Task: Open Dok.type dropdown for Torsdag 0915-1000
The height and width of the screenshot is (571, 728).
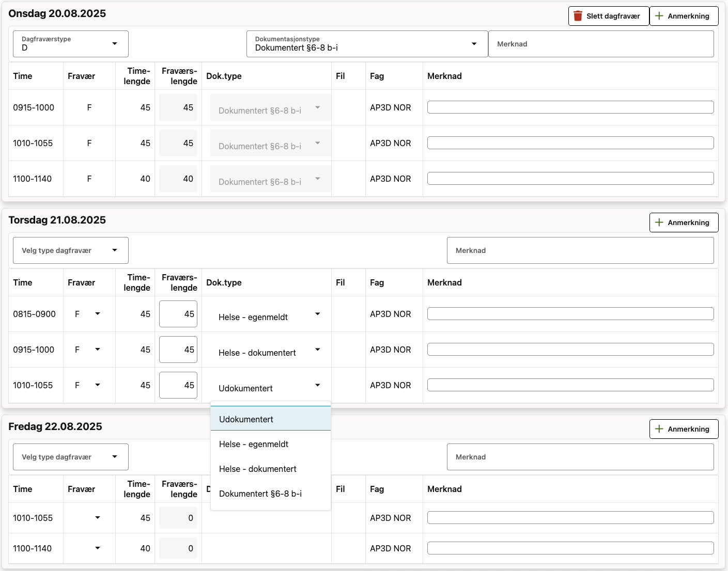Action: tap(270, 351)
